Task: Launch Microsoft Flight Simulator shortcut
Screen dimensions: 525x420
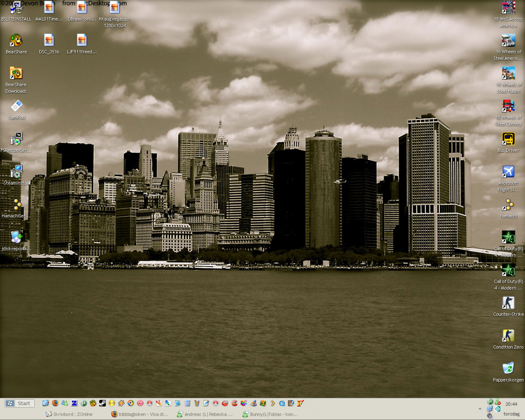Action: 508,172
